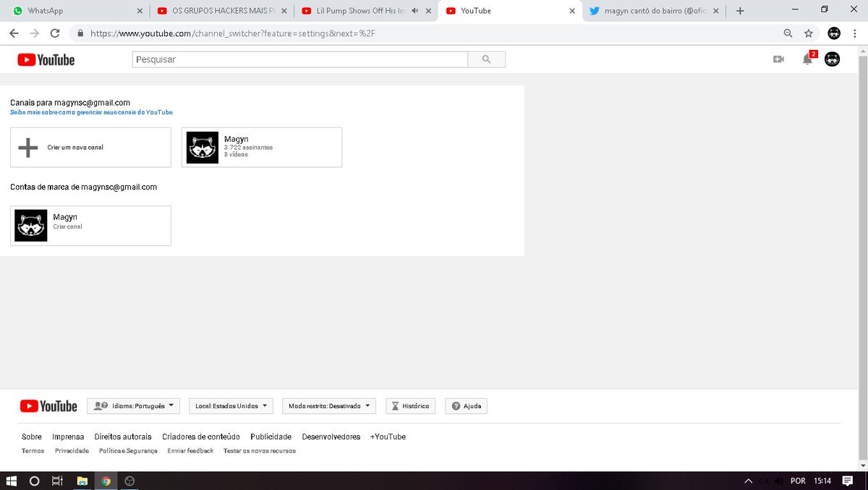Open the account avatar menu in YouTube header

833,59
